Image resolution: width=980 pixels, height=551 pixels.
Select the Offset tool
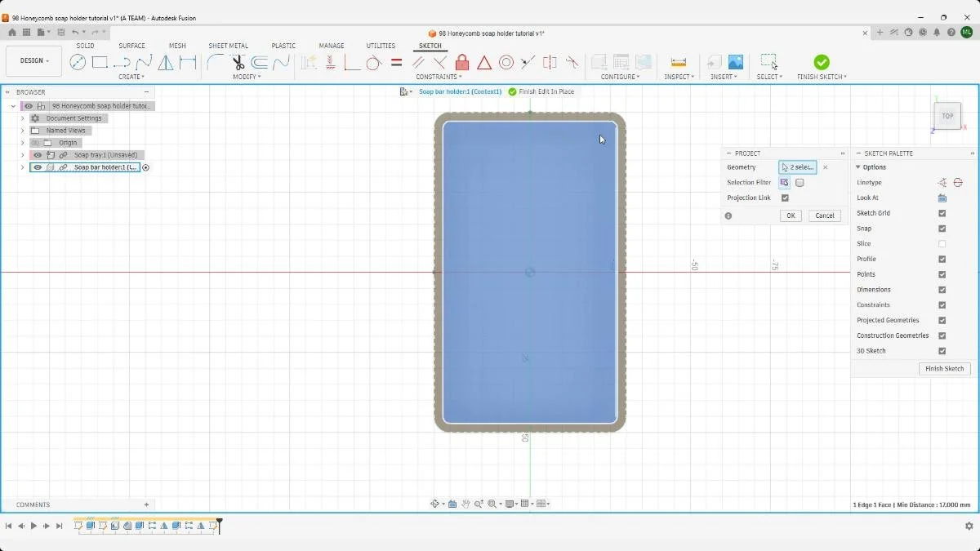point(260,62)
